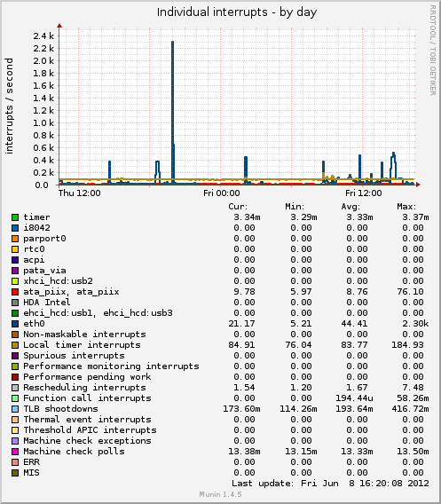Click the orange parport0 legend swatch
441x504 pixels.
pos(15,239)
